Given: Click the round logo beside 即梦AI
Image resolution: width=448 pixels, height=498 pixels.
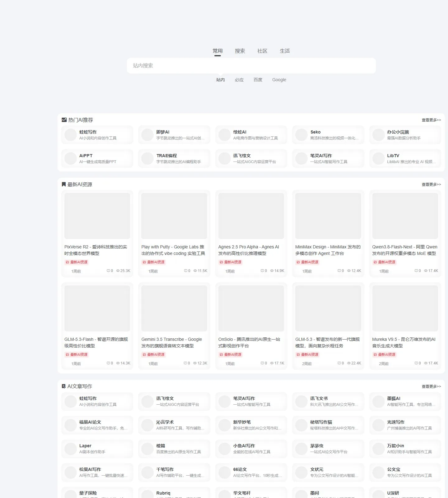Looking at the screenshot, I should point(147,135).
